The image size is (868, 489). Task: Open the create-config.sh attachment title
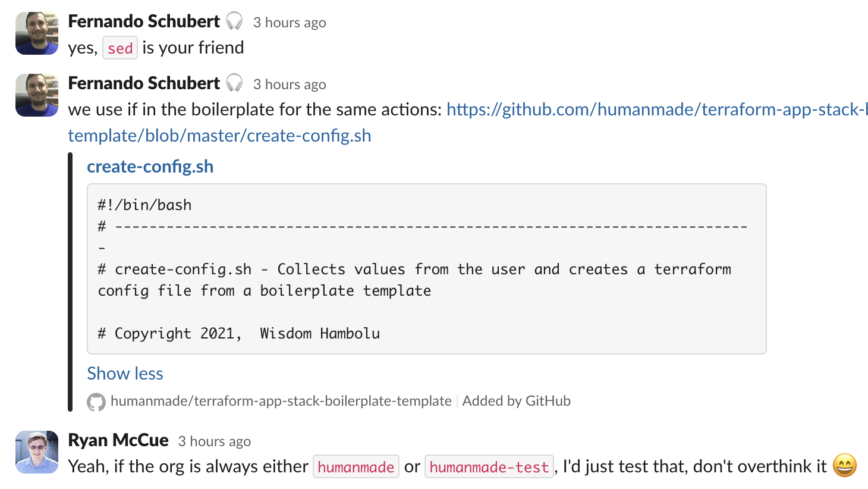(x=150, y=167)
